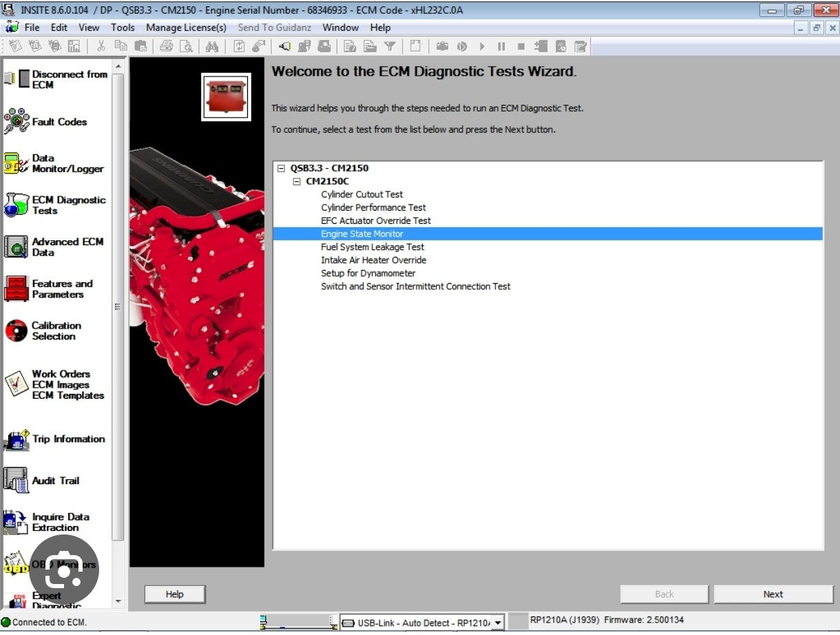Click the sidebar scroll up arrow
Screen dimensions: 840x635
coord(118,66)
